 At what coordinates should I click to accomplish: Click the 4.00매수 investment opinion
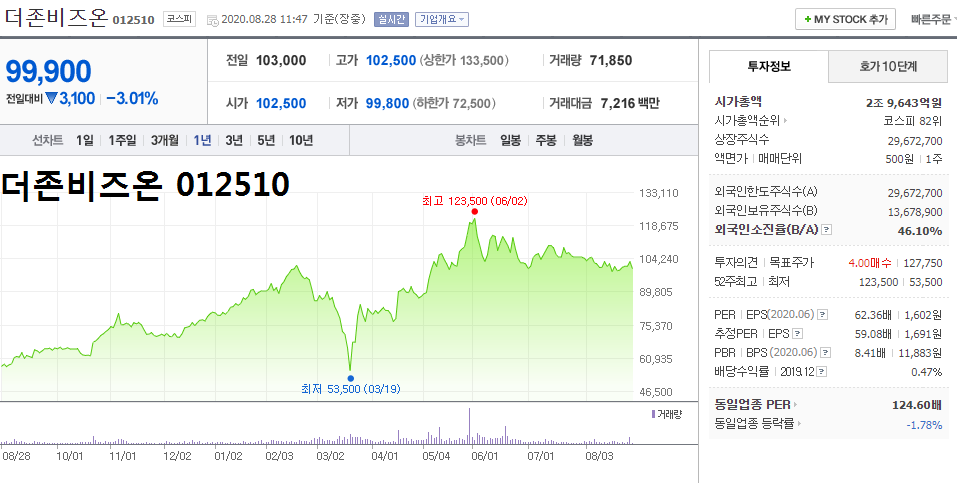tap(870, 263)
